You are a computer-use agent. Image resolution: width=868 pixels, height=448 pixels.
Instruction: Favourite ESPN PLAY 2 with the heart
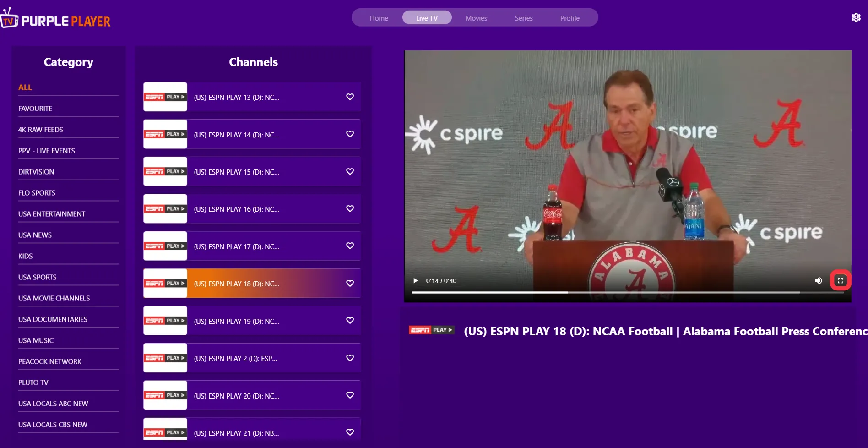tap(350, 358)
